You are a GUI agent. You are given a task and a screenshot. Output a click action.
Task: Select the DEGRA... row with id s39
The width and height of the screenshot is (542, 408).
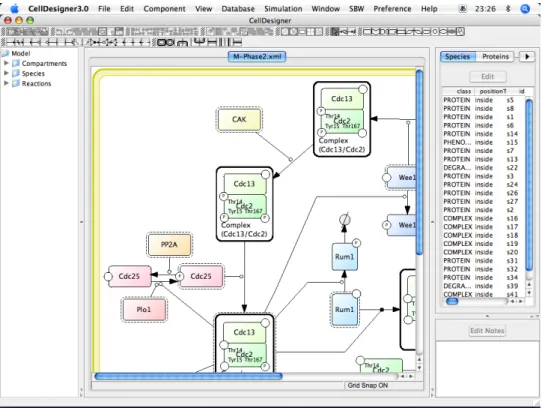(484, 286)
